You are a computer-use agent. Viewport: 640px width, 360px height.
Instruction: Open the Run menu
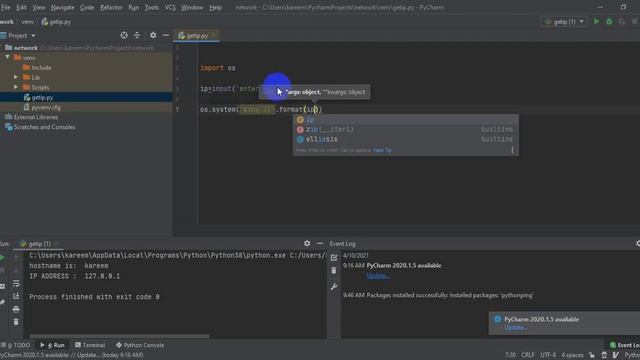point(133,7)
